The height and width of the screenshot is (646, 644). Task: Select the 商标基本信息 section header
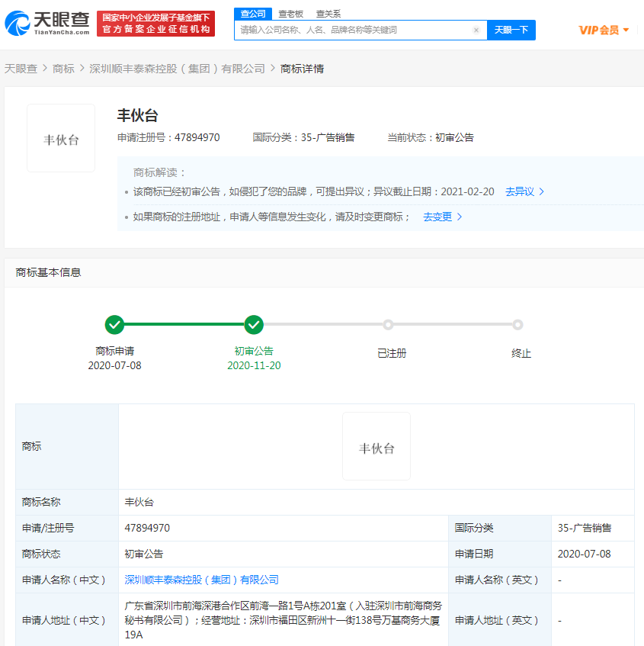click(48, 272)
